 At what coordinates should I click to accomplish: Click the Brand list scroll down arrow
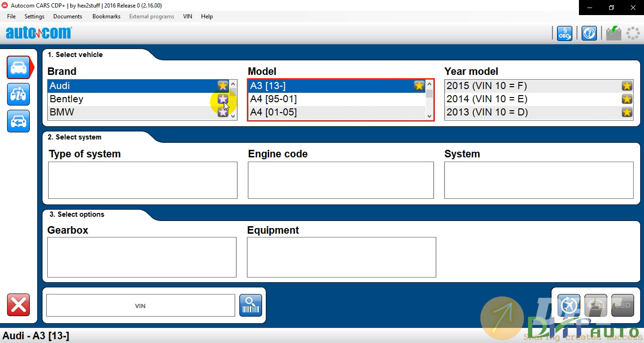click(x=233, y=116)
